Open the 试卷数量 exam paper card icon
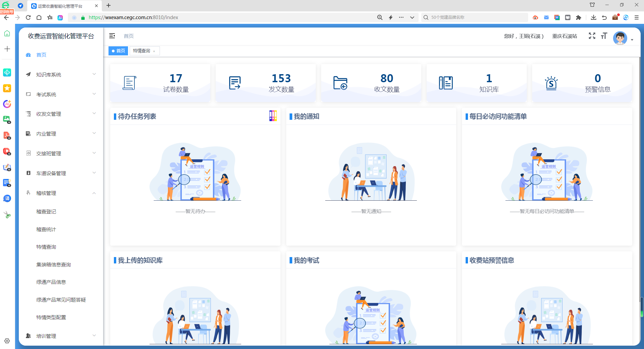 tap(129, 83)
